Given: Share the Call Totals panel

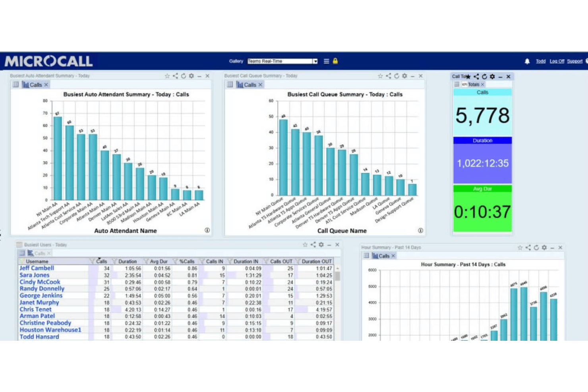Looking at the screenshot, I should point(476,76).
